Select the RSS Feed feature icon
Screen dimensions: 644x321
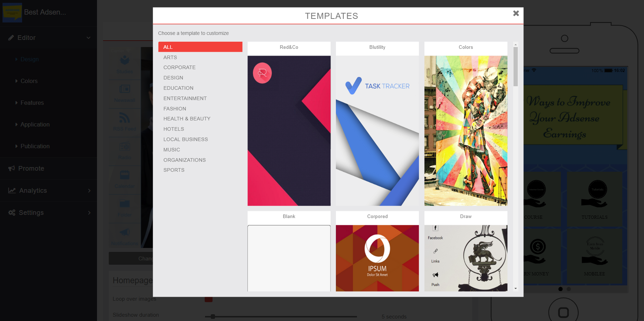pyautogui.click(x=125, y=117)
